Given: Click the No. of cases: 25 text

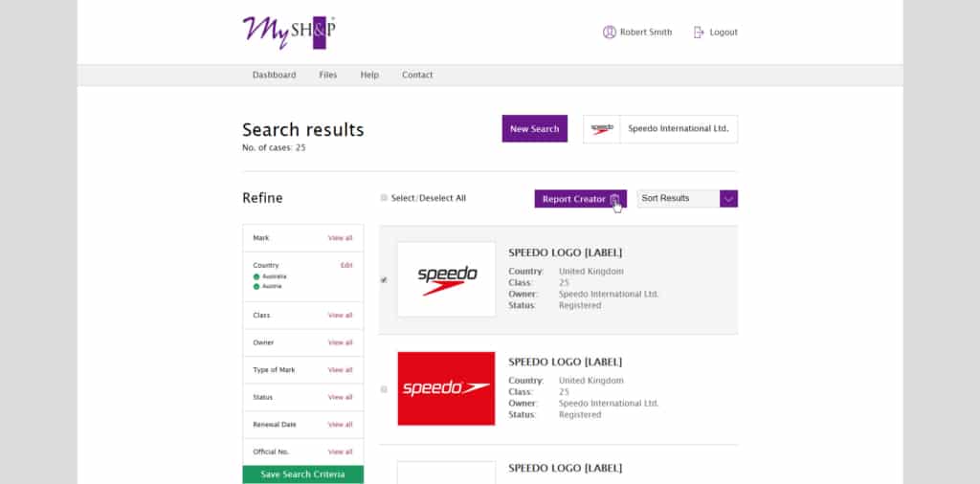Looking at the screenshot, I should click(x=274, y=148).
